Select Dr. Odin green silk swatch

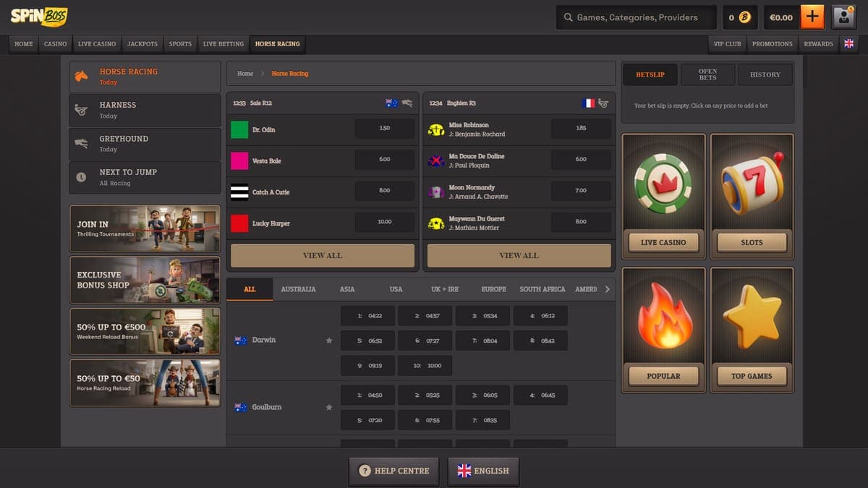[x=239, y=130]
